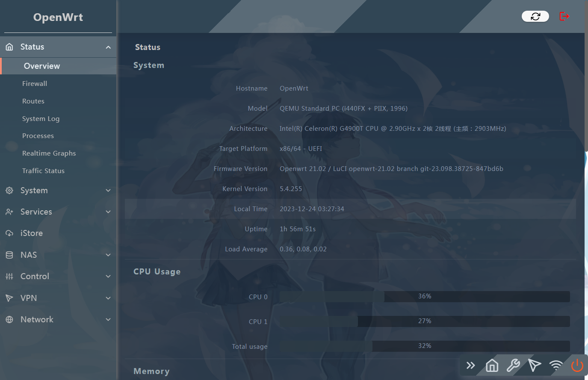The width and height of the screenshot is (588, 380).
Task: Click the Status menu label
Action: (32, 47)
